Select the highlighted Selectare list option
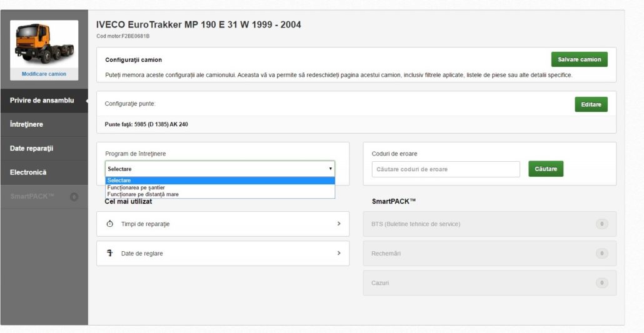The height and width of the screenshot is (333, 644). tap(220, 181)
